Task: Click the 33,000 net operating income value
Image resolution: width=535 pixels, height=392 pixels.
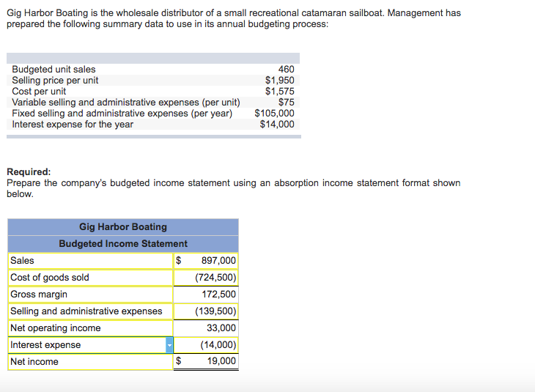Action: [x=221, y=328]
